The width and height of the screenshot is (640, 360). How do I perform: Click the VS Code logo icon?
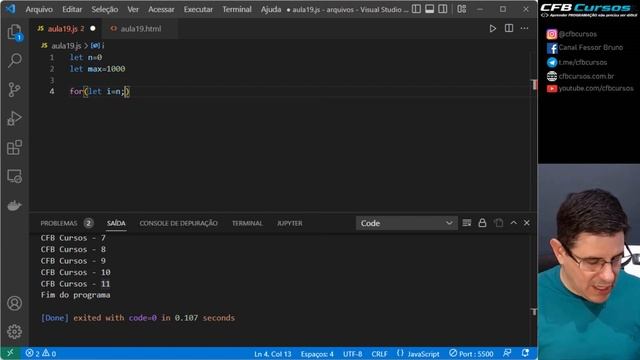(x=11, y=9)
